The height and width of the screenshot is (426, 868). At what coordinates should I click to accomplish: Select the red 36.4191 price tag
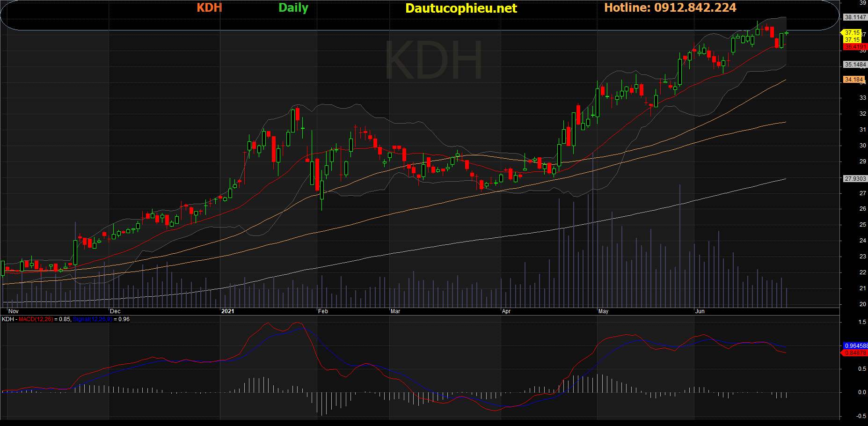click(855, 47)
